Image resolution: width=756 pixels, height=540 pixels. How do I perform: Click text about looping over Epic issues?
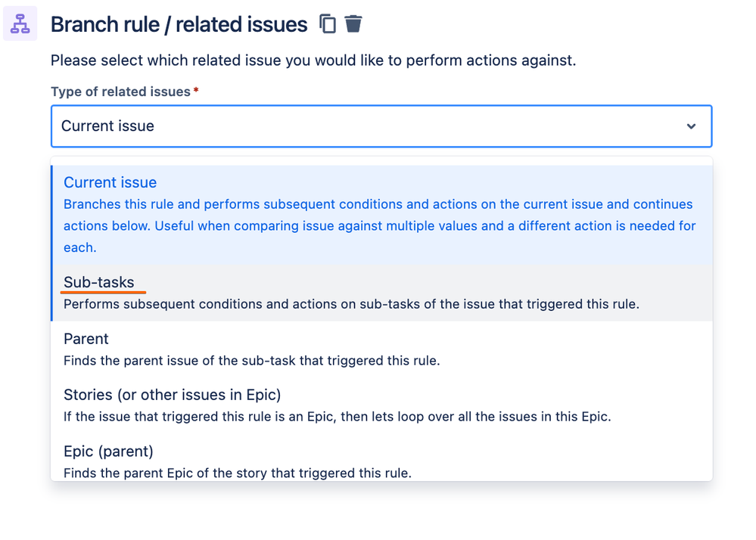[x=337, y=417]
